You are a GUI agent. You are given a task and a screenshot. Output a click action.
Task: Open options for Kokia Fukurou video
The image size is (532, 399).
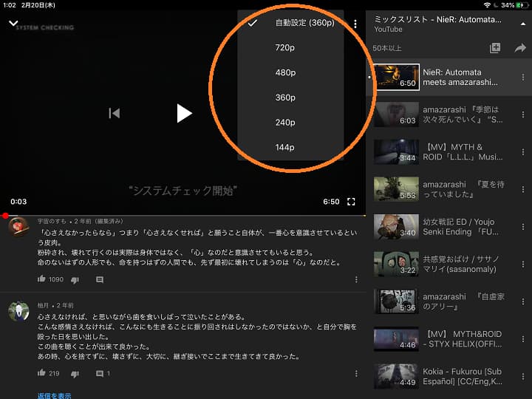click(523, 376)
